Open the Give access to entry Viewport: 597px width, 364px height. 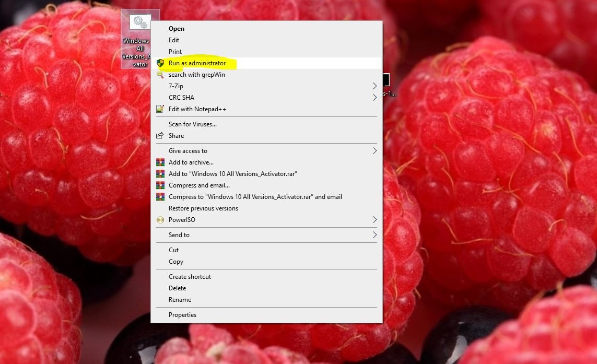(x=266, y=151)
